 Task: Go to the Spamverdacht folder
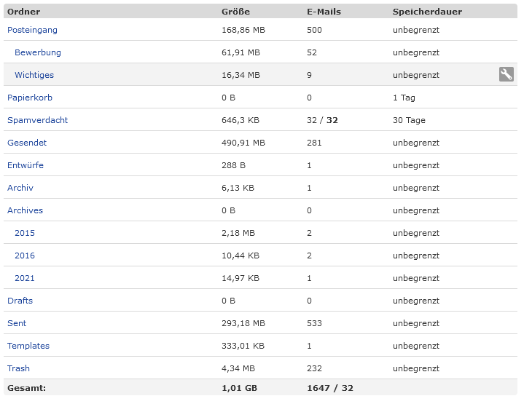click(37, 120)
